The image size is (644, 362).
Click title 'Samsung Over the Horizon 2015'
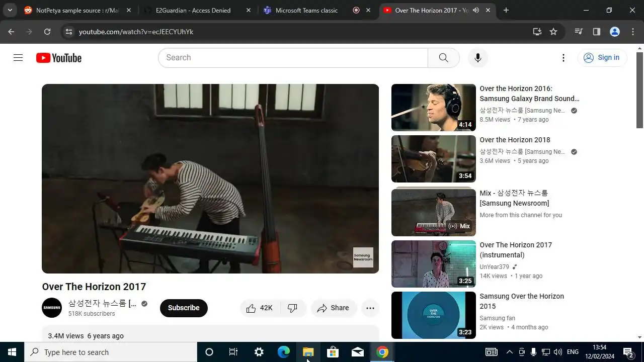[x=522, y=301]
